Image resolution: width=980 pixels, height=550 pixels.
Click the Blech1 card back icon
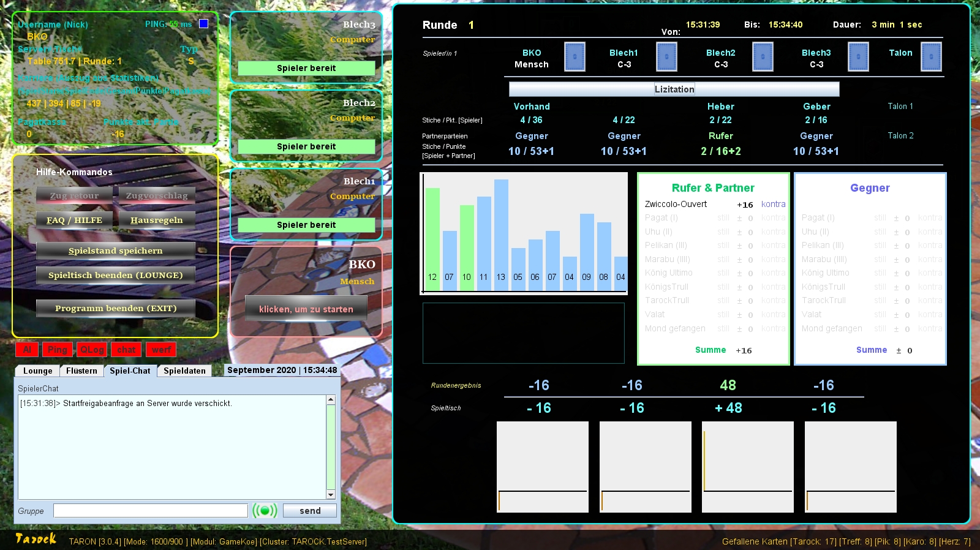pos(666,57)
